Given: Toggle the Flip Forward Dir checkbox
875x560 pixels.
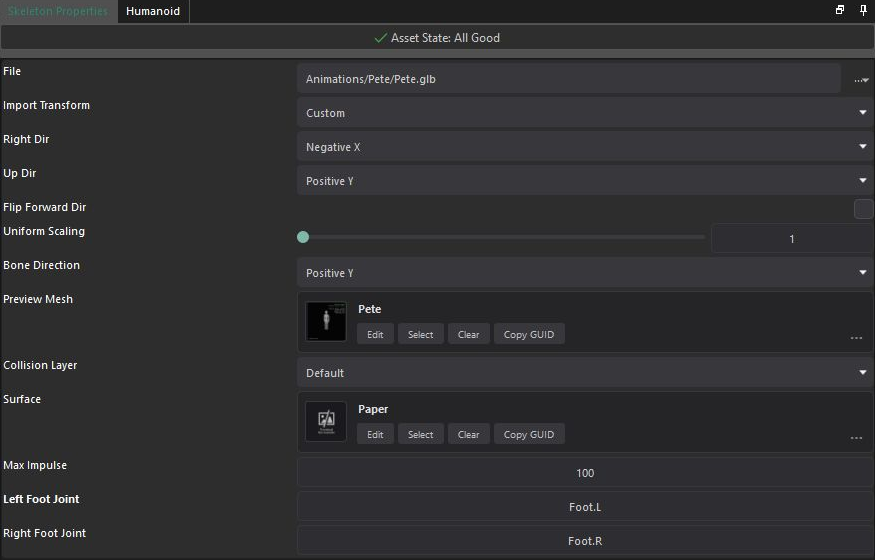Looking at the screenshot, I should (x=863, y=209).
